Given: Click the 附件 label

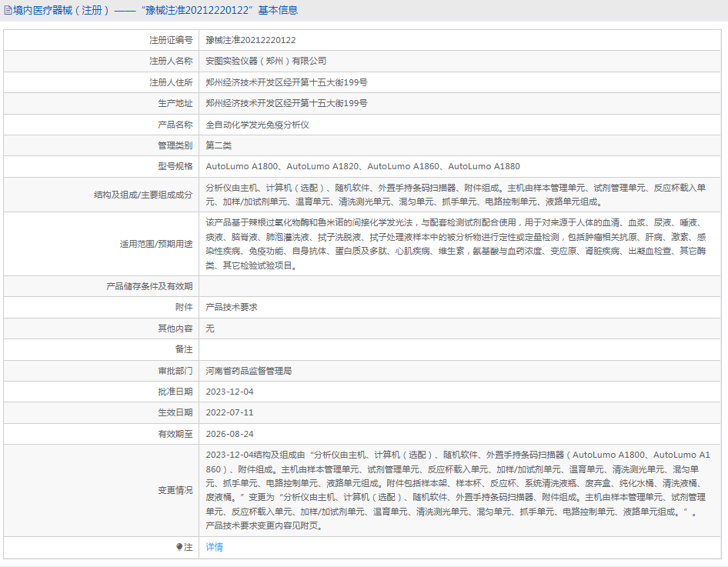Looking at the screenshot, I should click(x=184, y=307).
